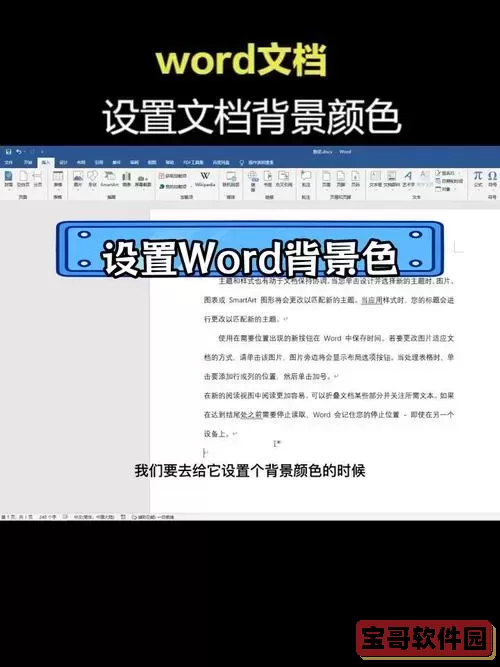The height and width of the screenshot is (667, 500).
Task: Open the 布局 (Layout) tab
Action: pos(81,162)
